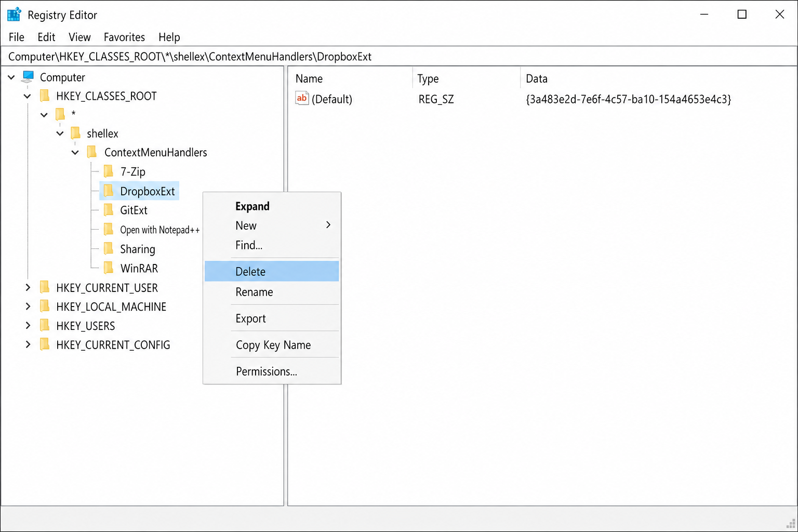Minimize the Registry Editor window
Screen dimensions: 798x532
coord(704,14)
